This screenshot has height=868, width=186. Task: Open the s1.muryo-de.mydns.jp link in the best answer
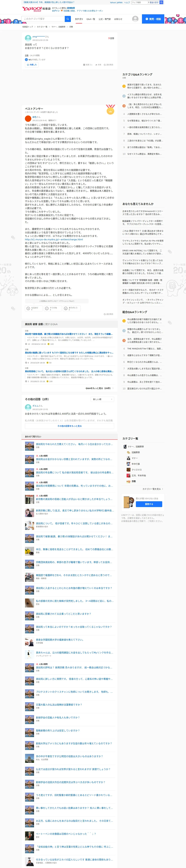[x=54, y=240]
